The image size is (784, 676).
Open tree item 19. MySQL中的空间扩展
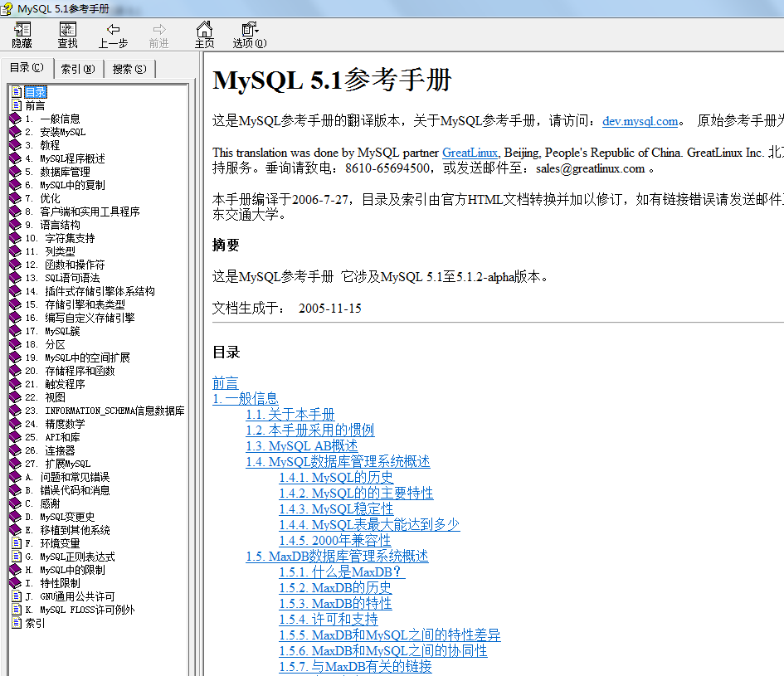77,357
